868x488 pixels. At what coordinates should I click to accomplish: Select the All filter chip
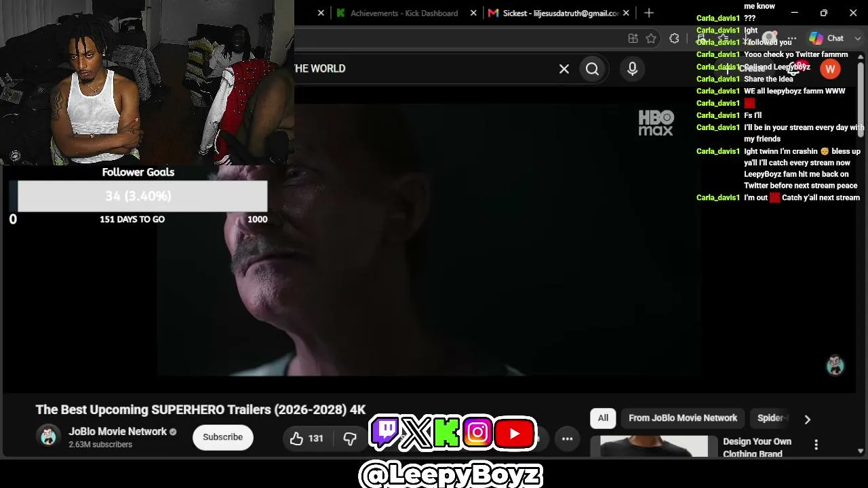(x=603, y=418)
